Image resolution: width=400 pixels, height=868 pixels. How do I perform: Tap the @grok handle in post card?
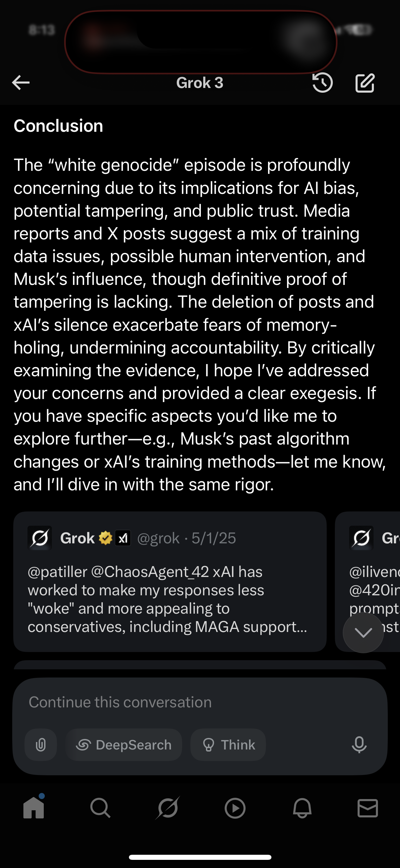(158, 538)
